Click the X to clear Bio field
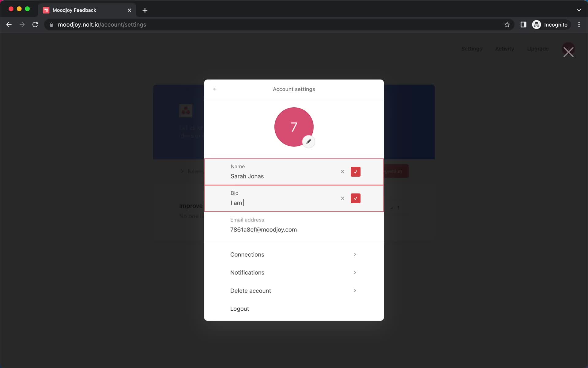The image size is (588, 368). (x=342, y=198)
